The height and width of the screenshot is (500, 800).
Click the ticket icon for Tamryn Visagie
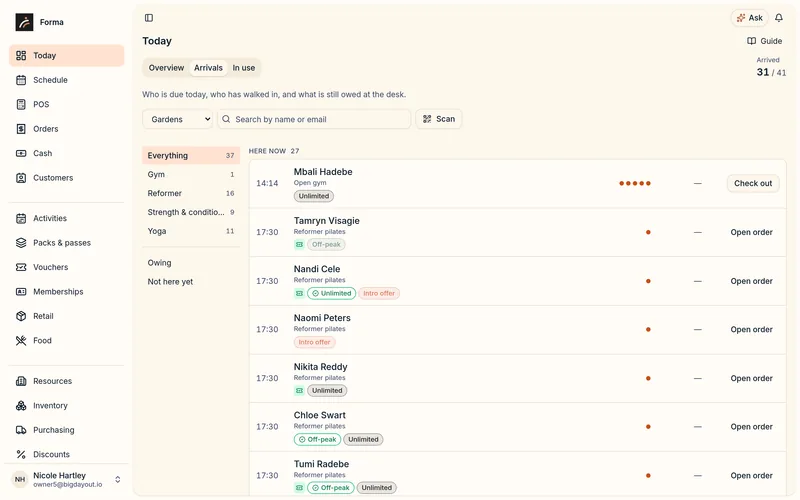pos(299,245)
